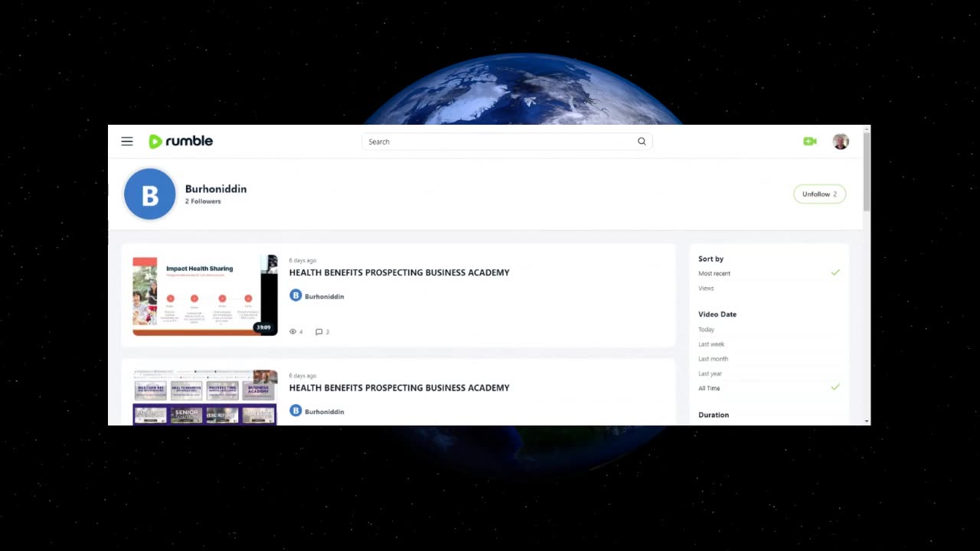Go to Rumble home logo
The width and height of the screenshot is (980, 551).
[181, 142]
